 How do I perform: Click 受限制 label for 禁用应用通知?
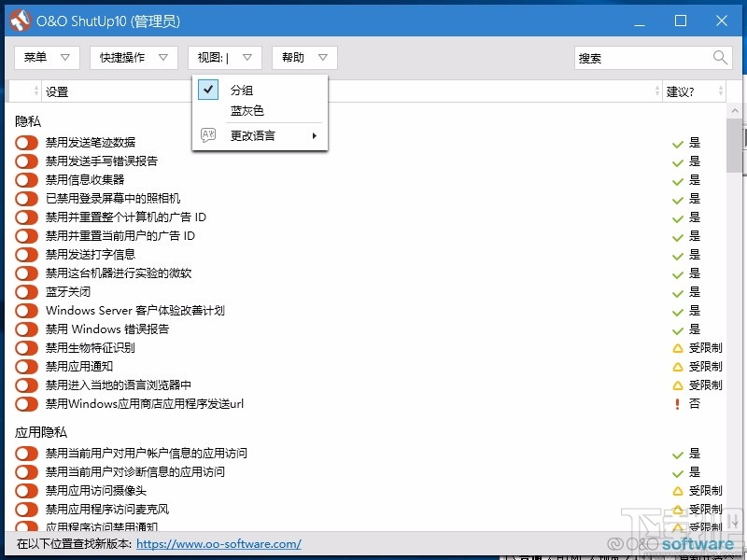tap(706, 367)
